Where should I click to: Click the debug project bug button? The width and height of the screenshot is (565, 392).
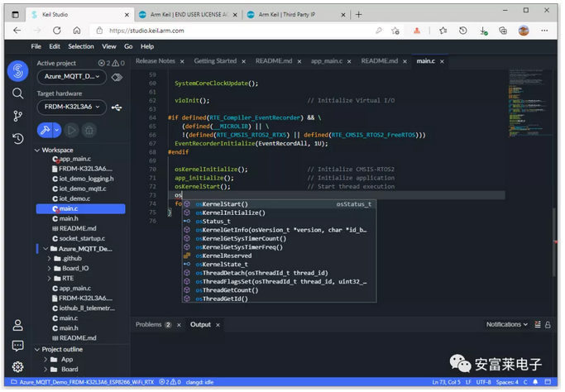click(x=89, y=130)
